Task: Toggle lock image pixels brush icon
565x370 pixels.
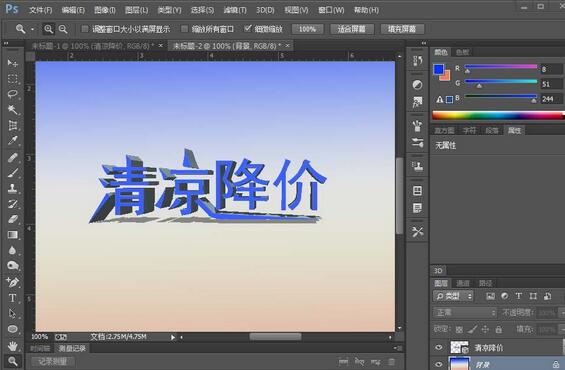Action: [x=472, y=329]
